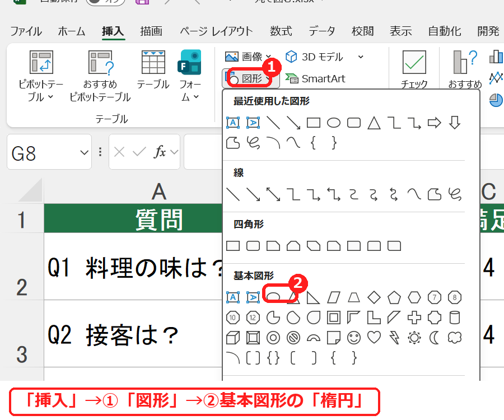Select the double-headed arrow line in 線
Image resolution: width=504 pixels, height=420 pixels.
click(273, 194)
